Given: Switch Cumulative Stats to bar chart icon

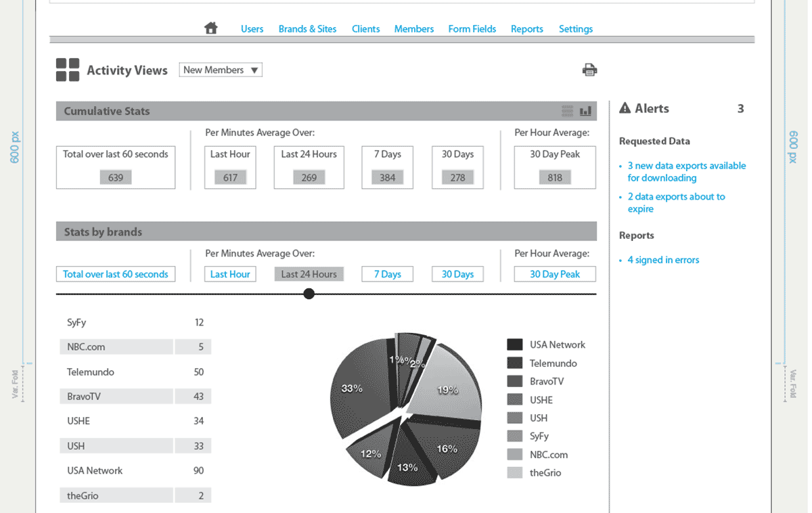Looking at the screenshot, I should tap(586, 111).
